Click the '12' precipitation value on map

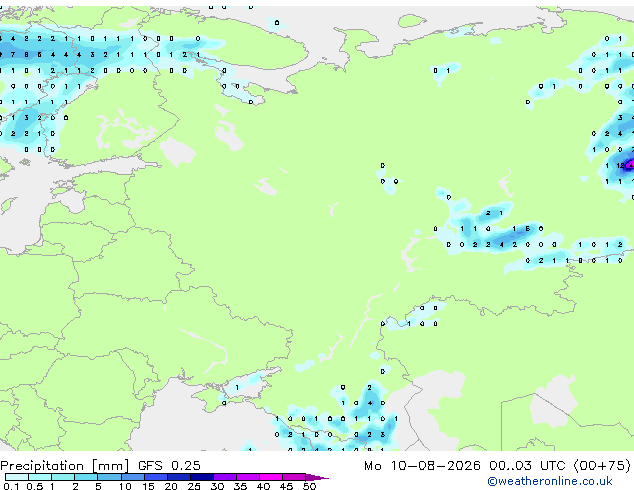click(x=620, y=165)
